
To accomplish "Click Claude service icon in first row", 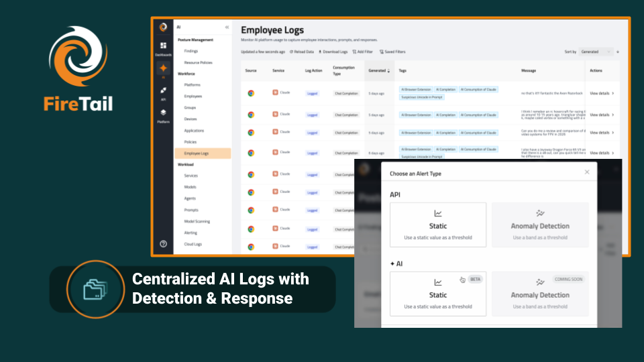I will point(275,93).
